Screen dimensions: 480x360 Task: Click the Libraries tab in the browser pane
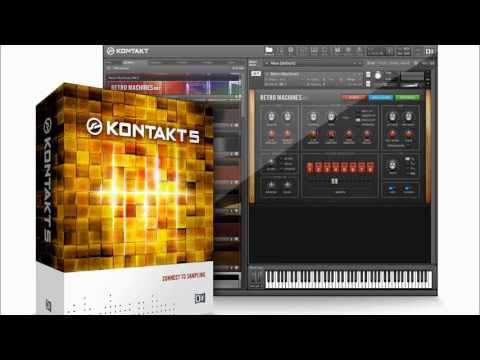(x=129, y=62)
